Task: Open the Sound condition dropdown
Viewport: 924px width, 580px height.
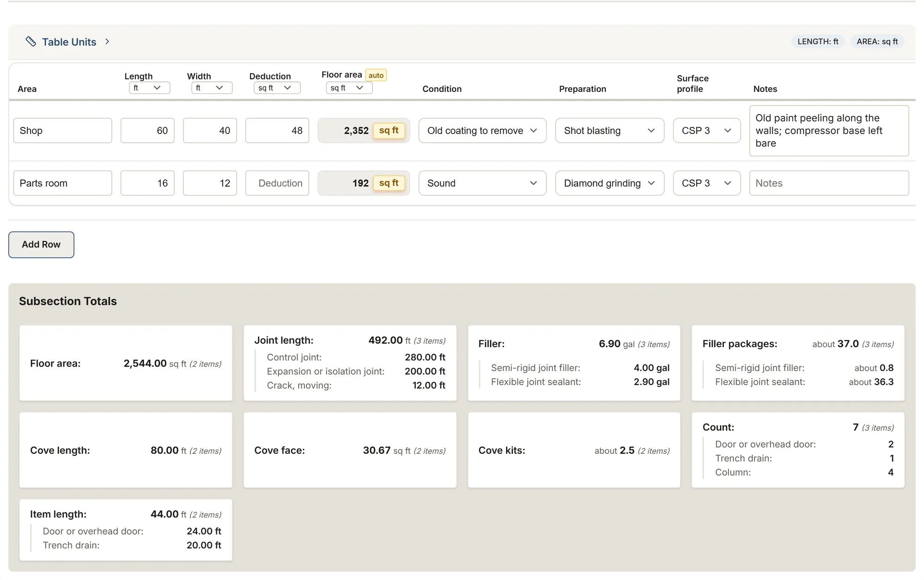Action: 482,183
